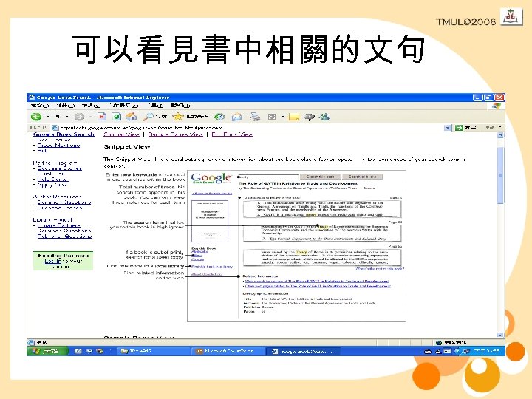The image size is (532, 399).
Task: Click the taskbar clock in system tray
Action: [487, 351]
